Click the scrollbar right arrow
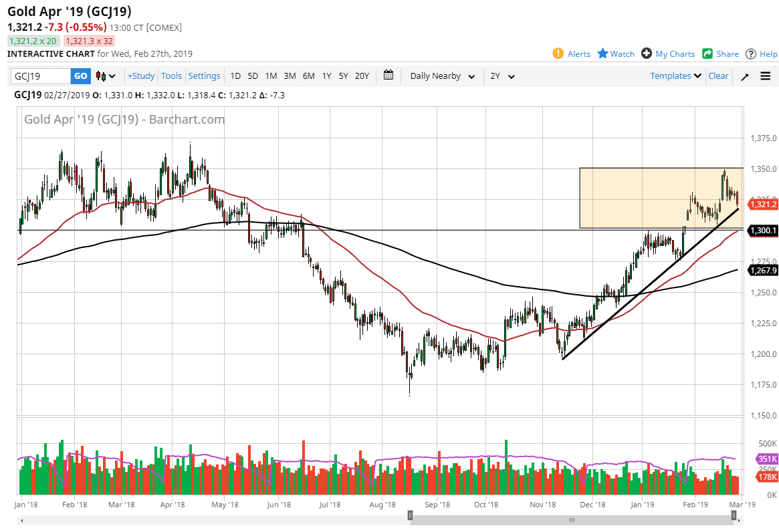Viewport: 779px width, 532px height. click(740, 521)
